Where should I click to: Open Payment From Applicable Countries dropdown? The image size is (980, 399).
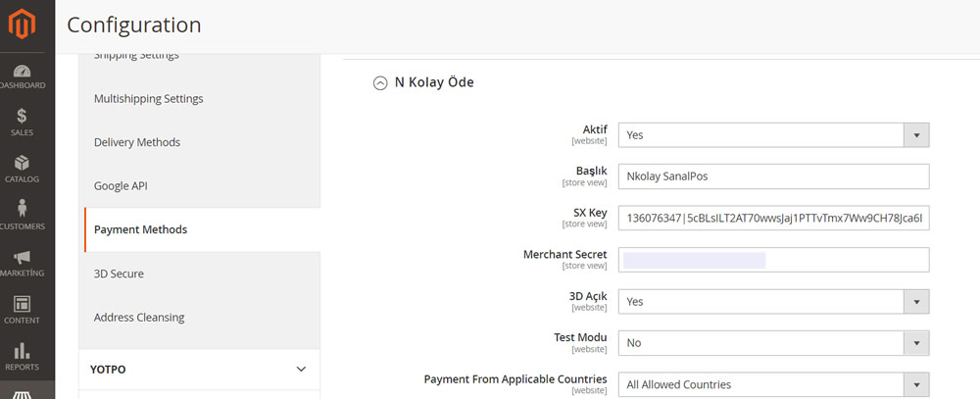tap(773, 384)
